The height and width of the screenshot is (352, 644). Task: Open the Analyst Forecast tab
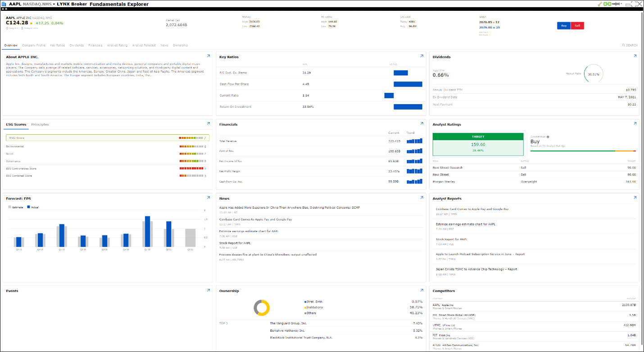tap(144, 46)
